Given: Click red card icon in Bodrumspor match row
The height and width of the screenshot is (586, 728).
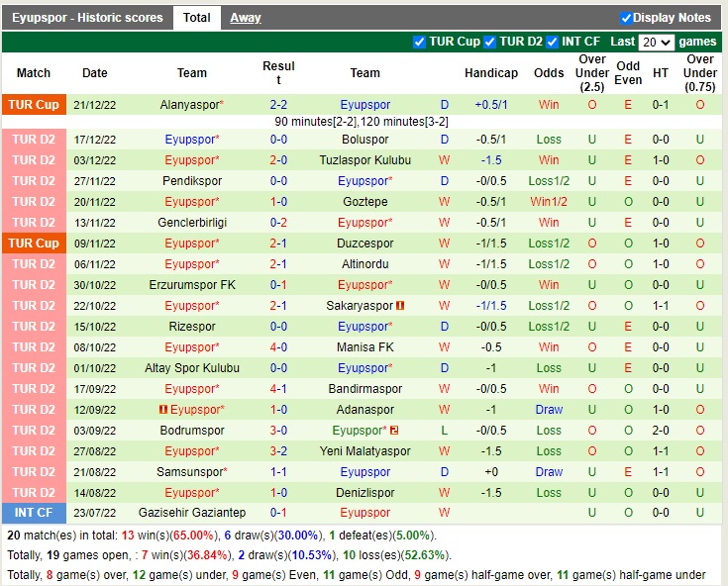Looking at the screenshot, I should pos(393,431).
